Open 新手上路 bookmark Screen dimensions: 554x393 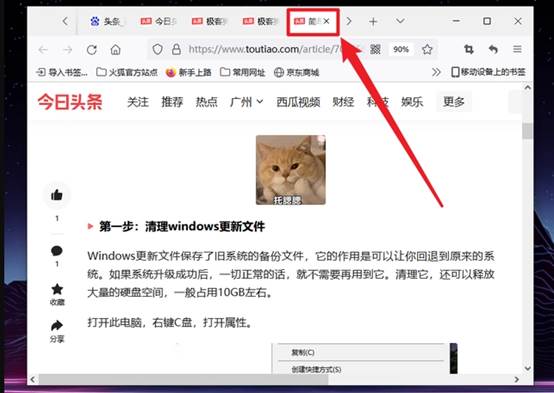click(x=189, y=72)
